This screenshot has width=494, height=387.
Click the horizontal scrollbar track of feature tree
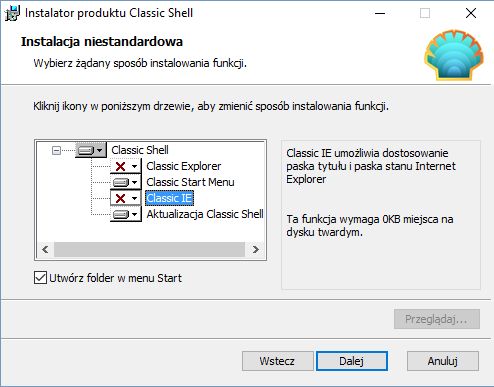[x=150, y=249]
